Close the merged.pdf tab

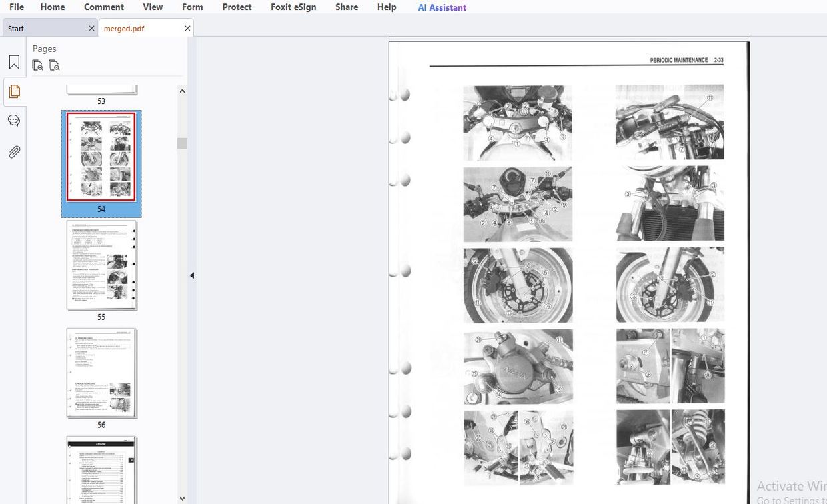coord(187,28)
